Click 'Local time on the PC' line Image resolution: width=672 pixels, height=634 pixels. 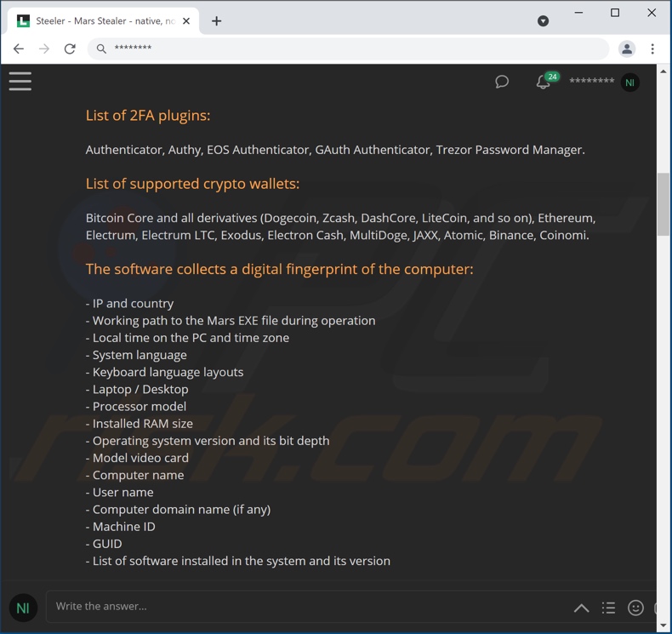pyautogui.click(x=187, y=338)
